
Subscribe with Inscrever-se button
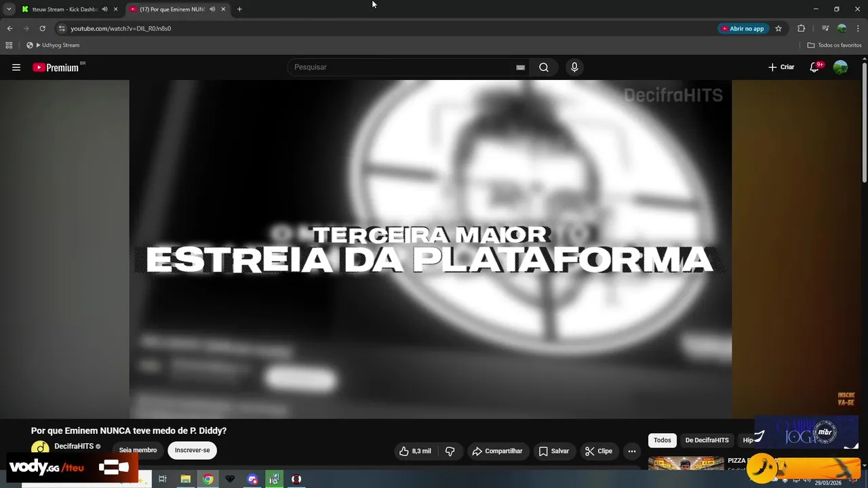tap(193, 450)
